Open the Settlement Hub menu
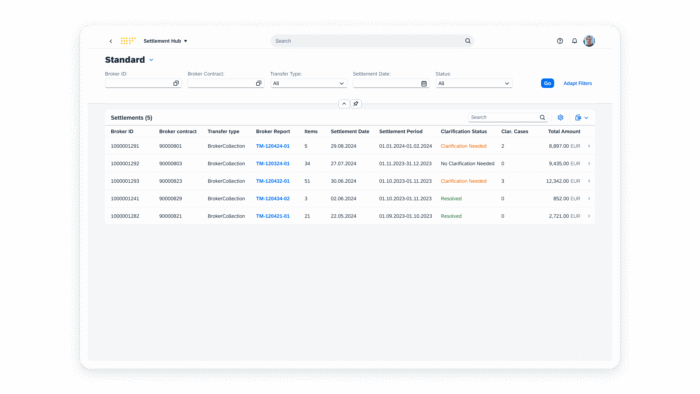Viewport: 700px width, 394px height. pyautogui.click(x=165, y=41)
